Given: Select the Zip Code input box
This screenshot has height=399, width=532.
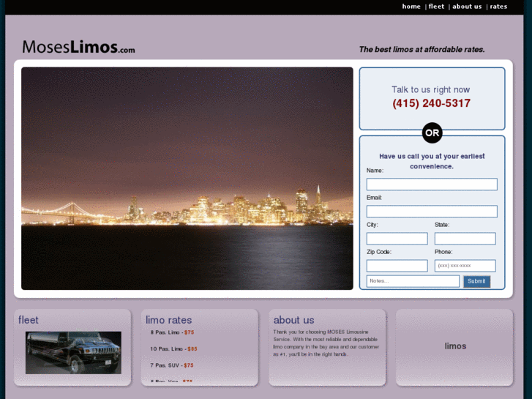Looking at the screenshot, I should tap(397, 266).
